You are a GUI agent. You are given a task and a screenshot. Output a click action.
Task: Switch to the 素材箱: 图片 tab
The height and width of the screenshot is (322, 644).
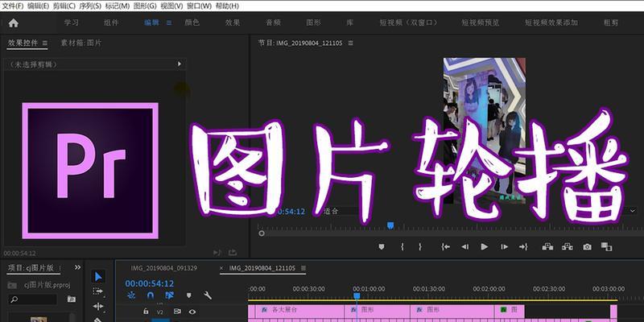81,43
